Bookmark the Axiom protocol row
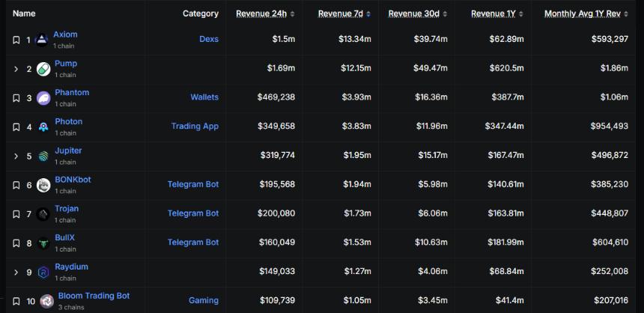Screen dimensions: 644x313 pos(16,40)
